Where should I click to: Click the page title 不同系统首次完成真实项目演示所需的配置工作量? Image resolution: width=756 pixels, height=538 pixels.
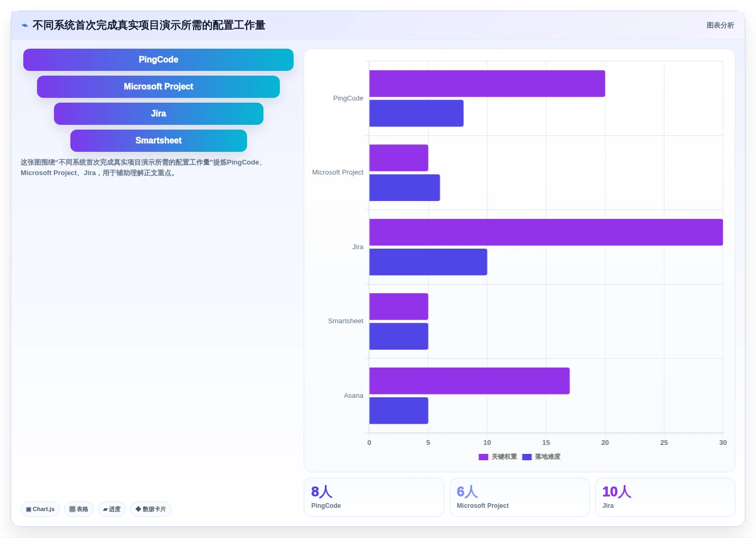pyautogui.click(x=149, y=25)
